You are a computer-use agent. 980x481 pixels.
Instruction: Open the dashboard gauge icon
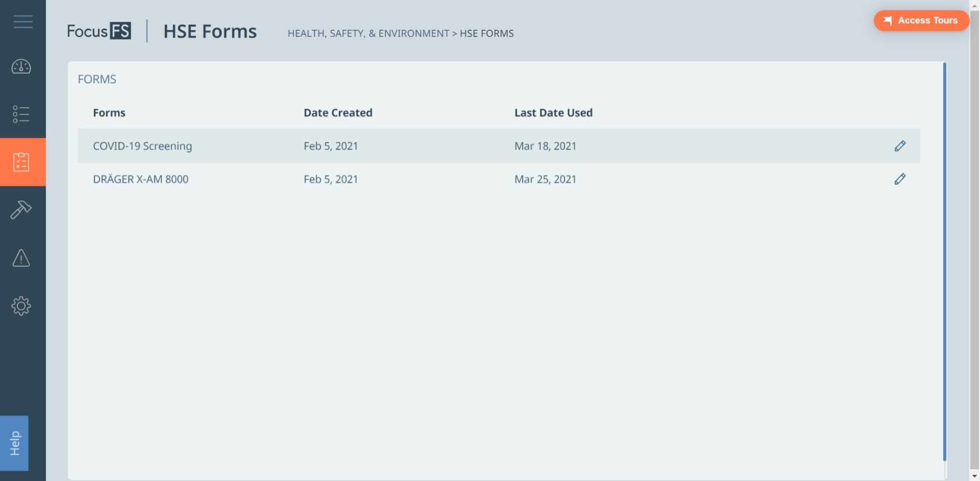click(21, 67)
